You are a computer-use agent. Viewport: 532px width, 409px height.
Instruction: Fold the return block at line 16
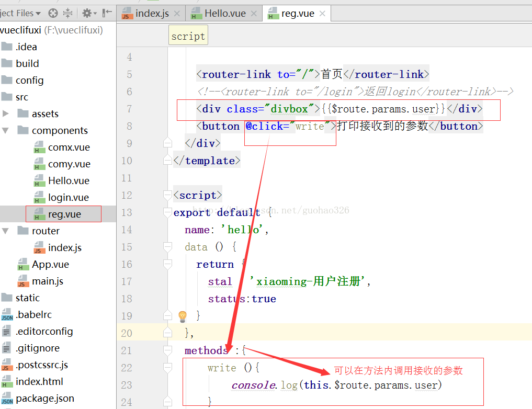pyautogui.click(x=167, y=264)
